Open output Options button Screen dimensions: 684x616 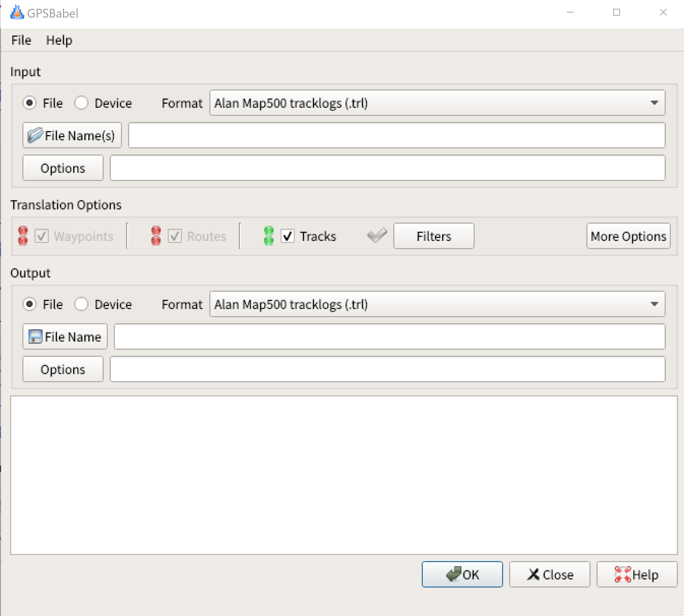[63, 369]
